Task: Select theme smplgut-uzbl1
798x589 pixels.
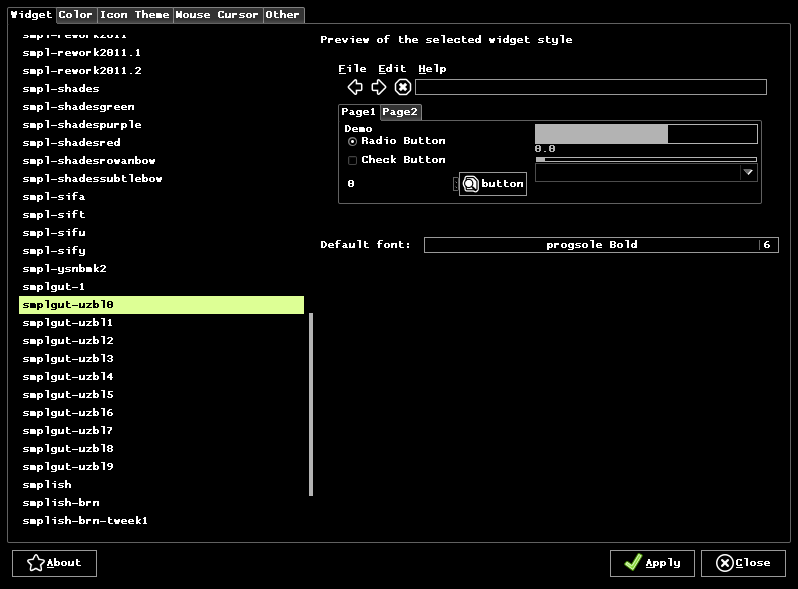Action: [x=161, y=323]
